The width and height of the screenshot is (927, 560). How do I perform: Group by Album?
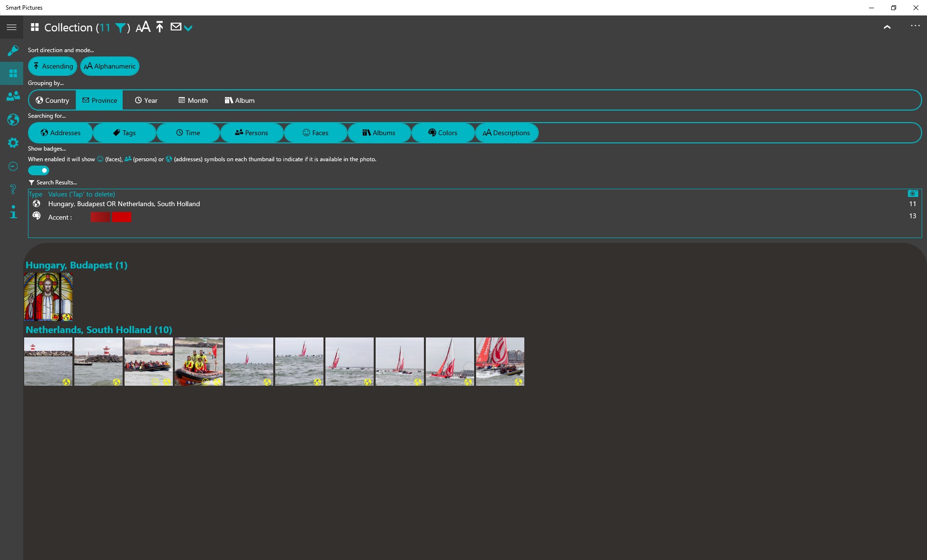(239, 100)
